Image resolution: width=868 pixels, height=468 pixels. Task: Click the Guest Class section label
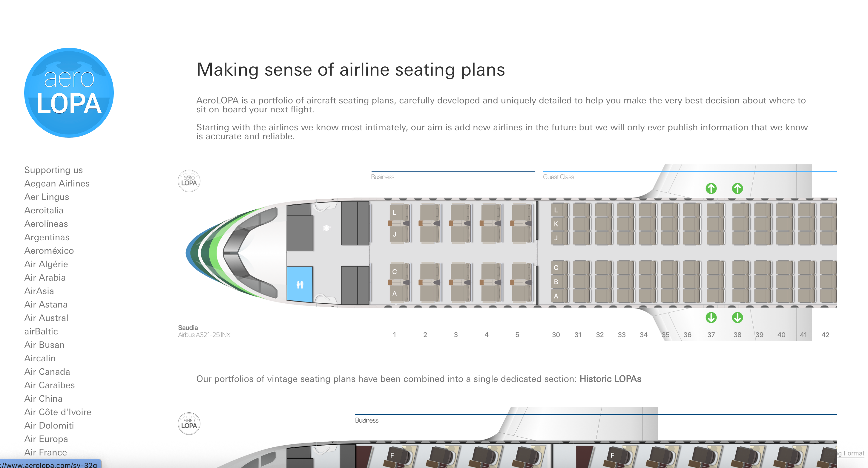(558, 177)
